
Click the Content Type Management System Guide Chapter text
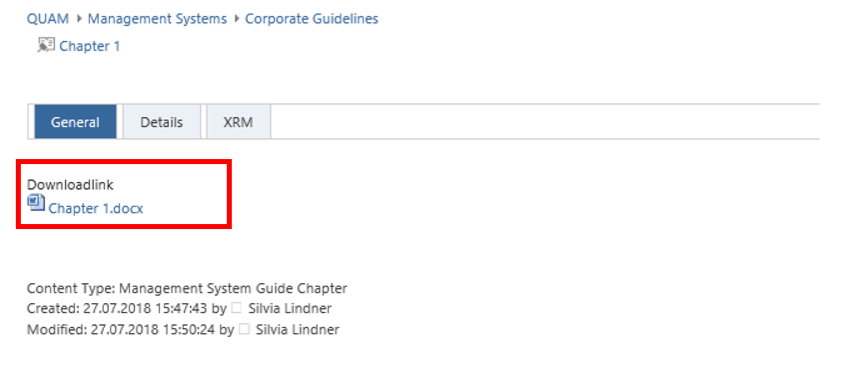[x=187, y=289]
